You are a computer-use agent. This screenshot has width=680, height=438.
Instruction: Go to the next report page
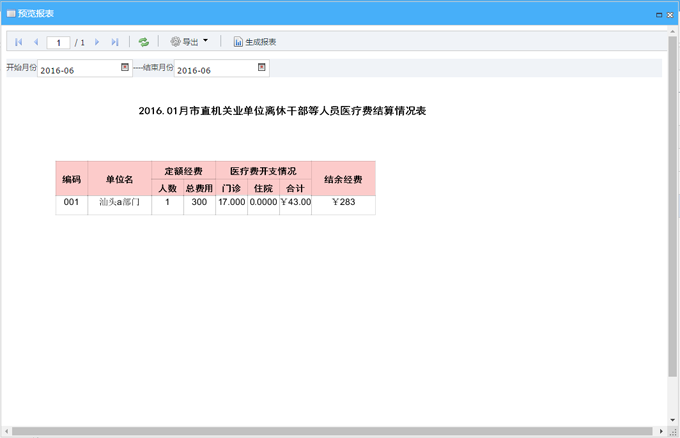[x=97, y=42]
